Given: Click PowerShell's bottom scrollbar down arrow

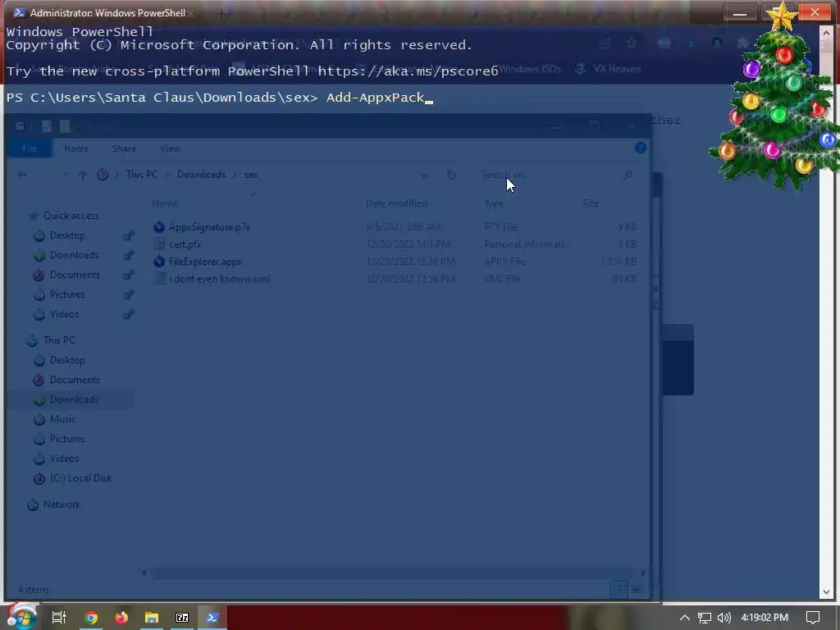Looking at the screenshot, I should point(825,592).
